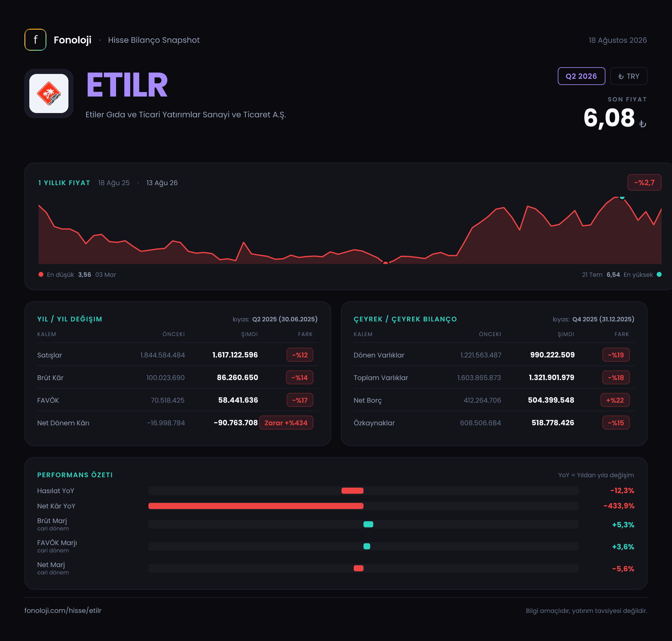Click the ETILR company logo thumbnail

coord(49,93)
